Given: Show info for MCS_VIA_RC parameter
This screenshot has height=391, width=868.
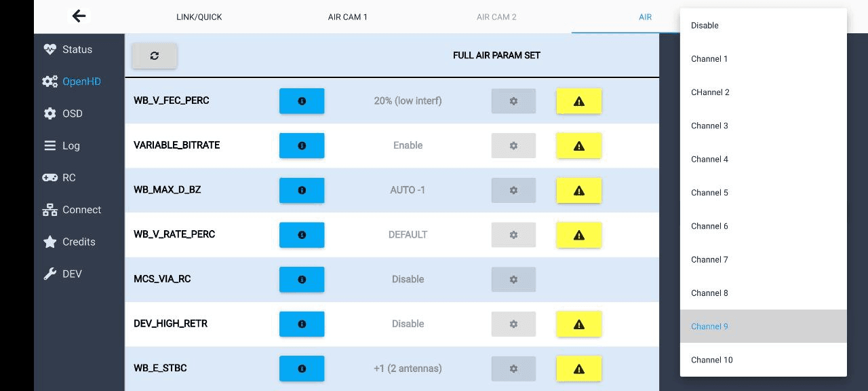Looking at the screenshot, I should click(302, 280).
